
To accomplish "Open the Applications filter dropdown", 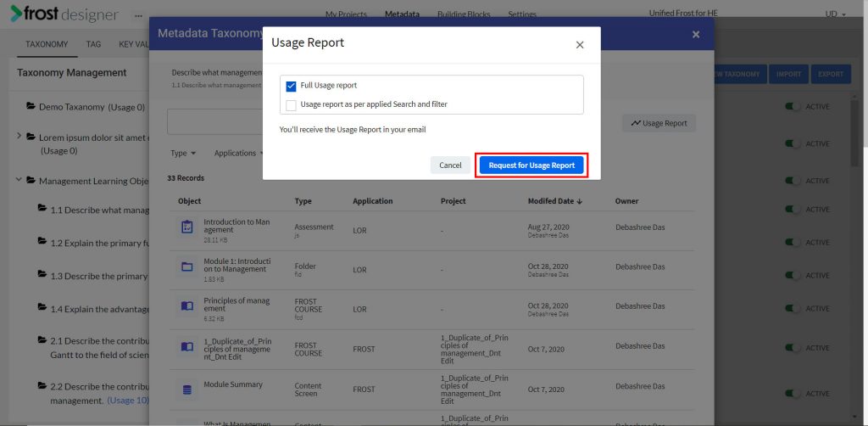I will (x=238, y=153).
